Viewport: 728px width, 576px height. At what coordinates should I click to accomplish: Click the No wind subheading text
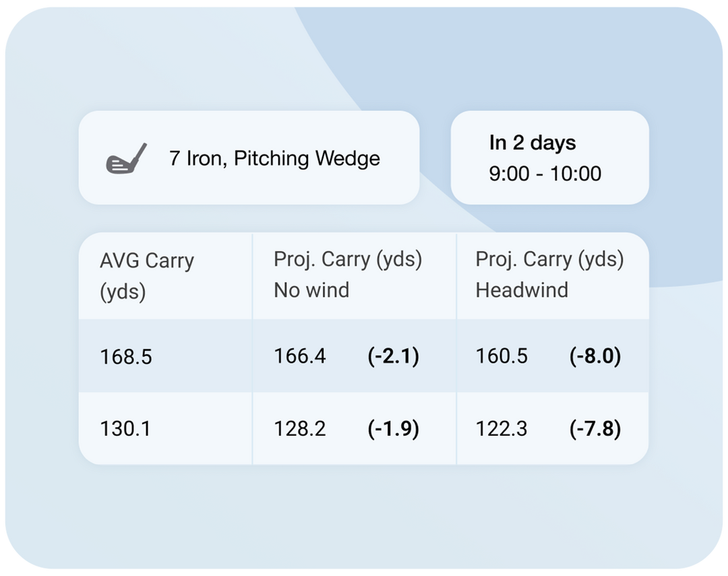pyautogui.click(x=311, y=290)
